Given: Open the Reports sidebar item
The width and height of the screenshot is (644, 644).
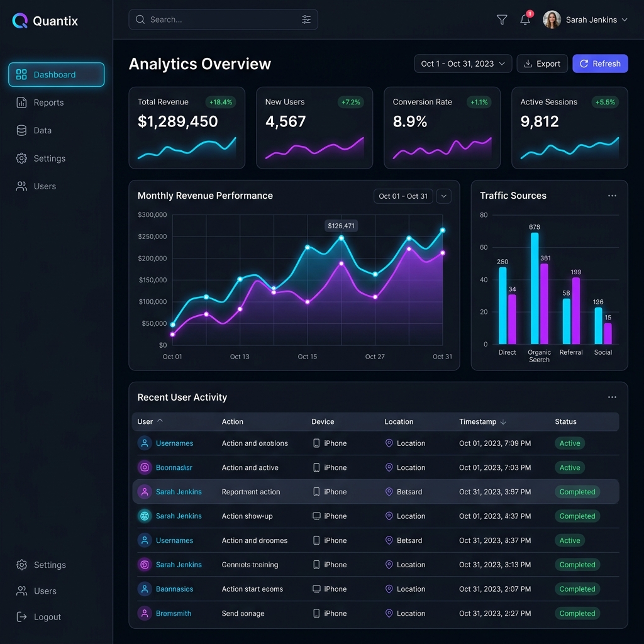Looking at the screenshot, I should (56, 103).
